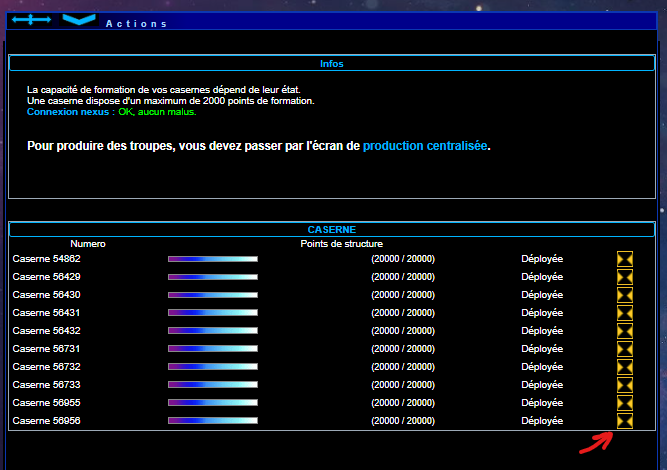
Task: Click yellow icon for Caserne starting with 54
Action: point(625,259)
